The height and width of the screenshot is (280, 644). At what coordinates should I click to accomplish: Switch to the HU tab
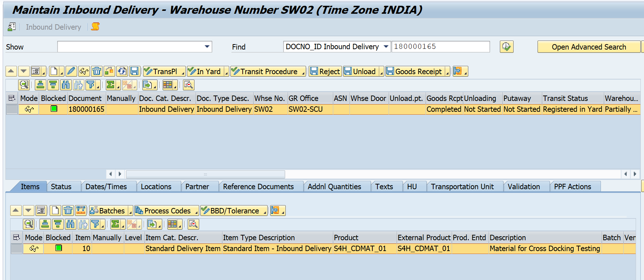(412, 187)
